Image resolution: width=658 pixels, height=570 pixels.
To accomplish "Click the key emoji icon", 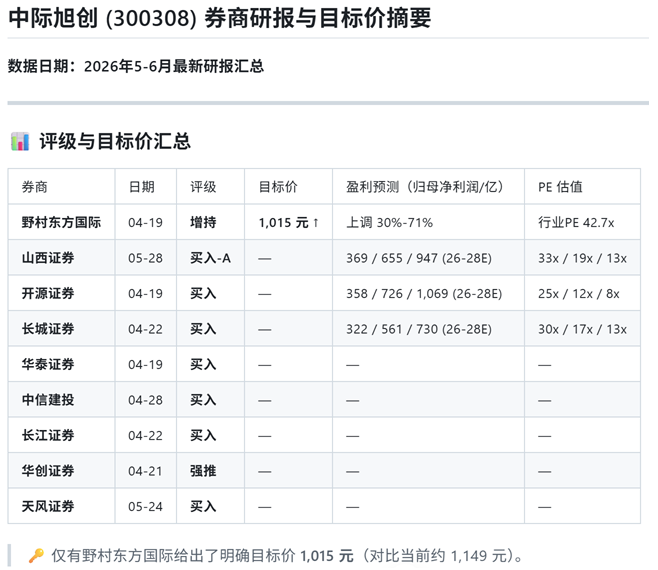I will [36, 555].
